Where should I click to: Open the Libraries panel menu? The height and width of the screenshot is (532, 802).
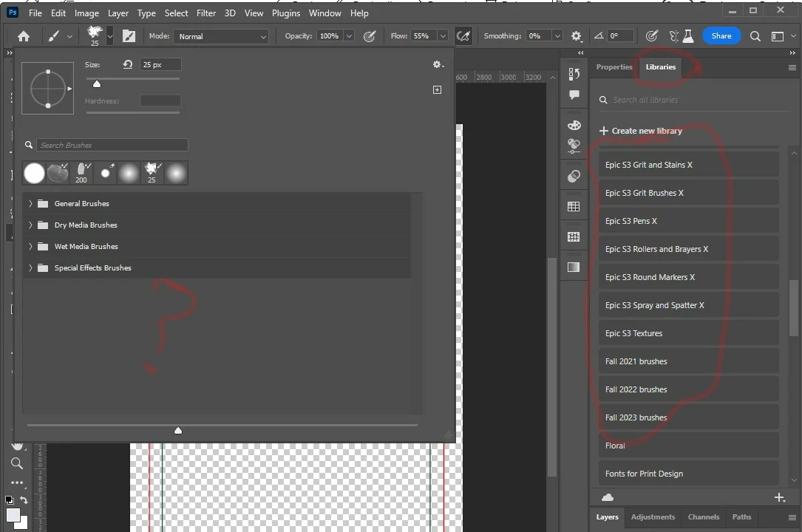pos(792,67)
